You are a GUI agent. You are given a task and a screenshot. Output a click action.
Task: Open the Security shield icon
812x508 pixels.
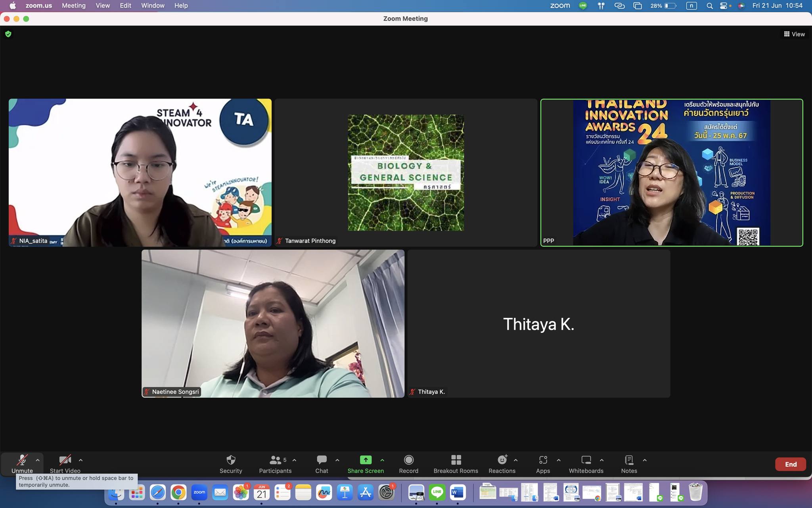[x=231, y=460]
